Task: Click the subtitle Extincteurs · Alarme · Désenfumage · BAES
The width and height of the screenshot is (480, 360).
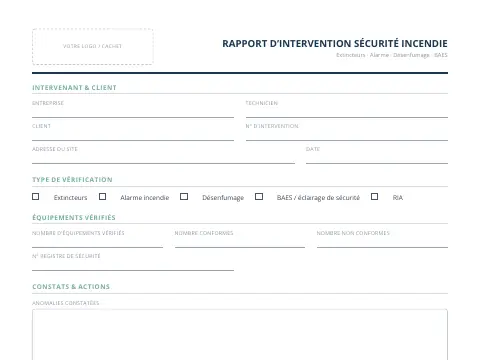Action: (392, 55)
